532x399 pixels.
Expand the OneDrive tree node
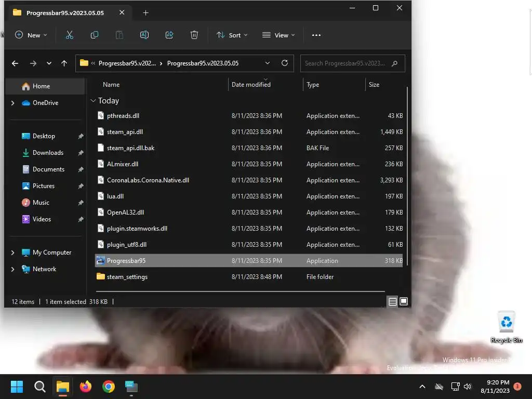click(13, 103)
